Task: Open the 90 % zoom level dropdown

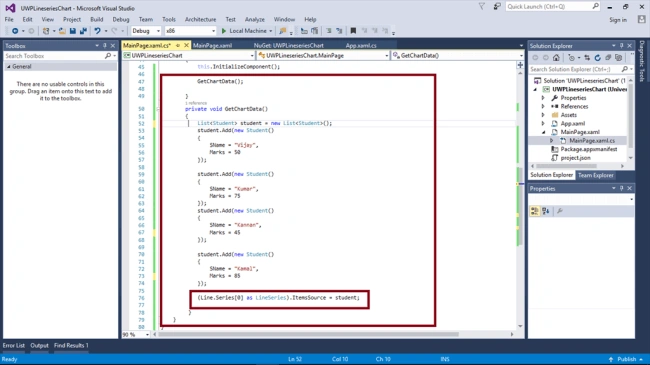Action: point(147,334)
